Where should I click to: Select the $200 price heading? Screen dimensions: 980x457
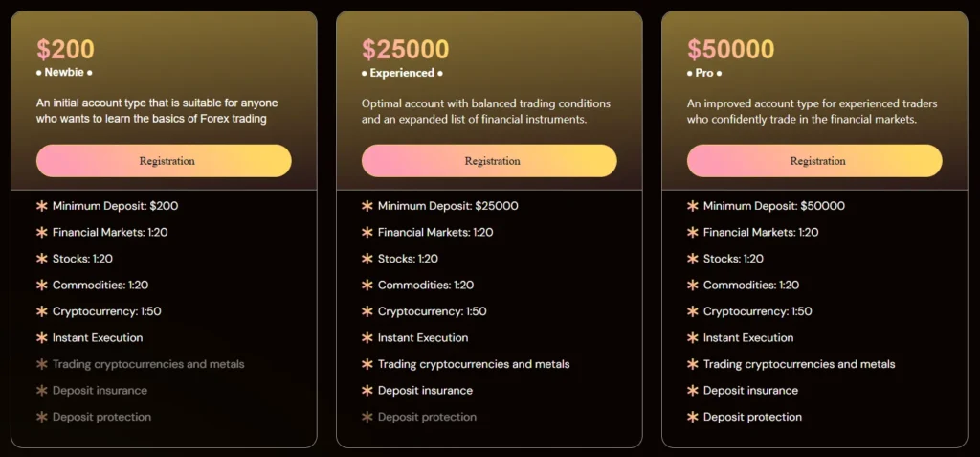(x=65, y=49)
